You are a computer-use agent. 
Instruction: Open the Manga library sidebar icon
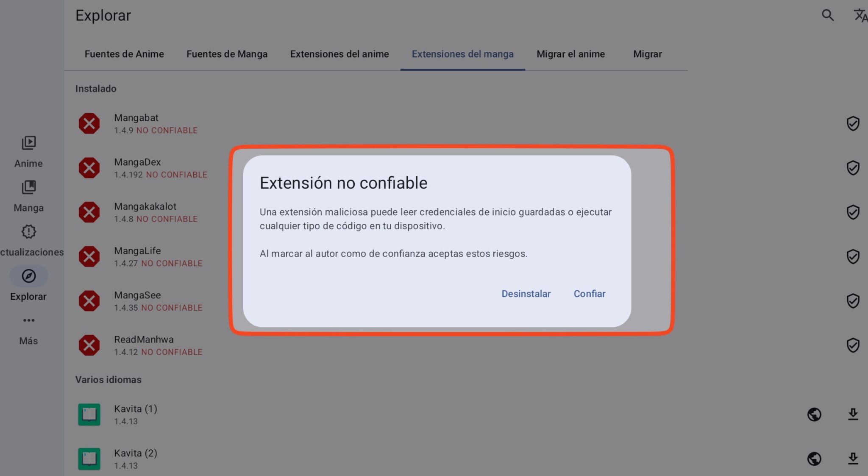click(x=28, y=187)
